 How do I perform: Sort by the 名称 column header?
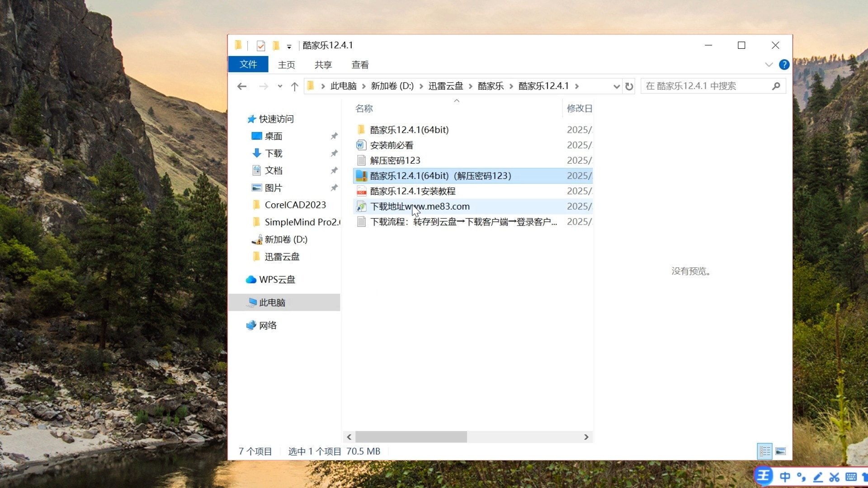[x=364, y=108]
